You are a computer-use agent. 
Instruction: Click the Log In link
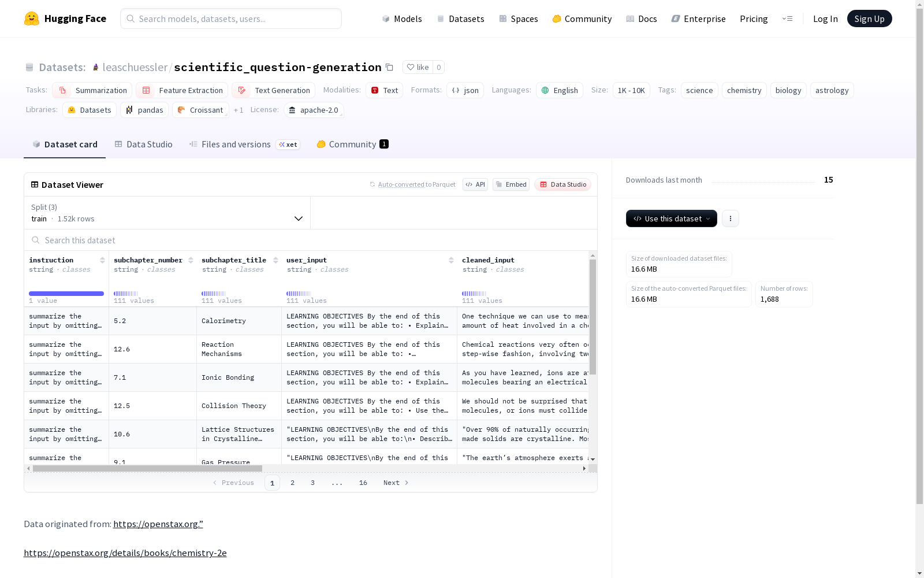(x=825, y=18)
